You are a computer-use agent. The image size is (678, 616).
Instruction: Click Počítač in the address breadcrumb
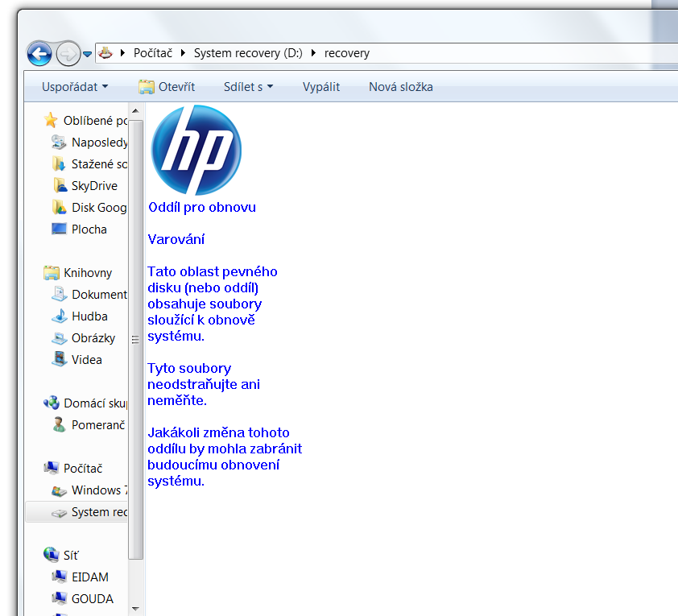(151, 53)
